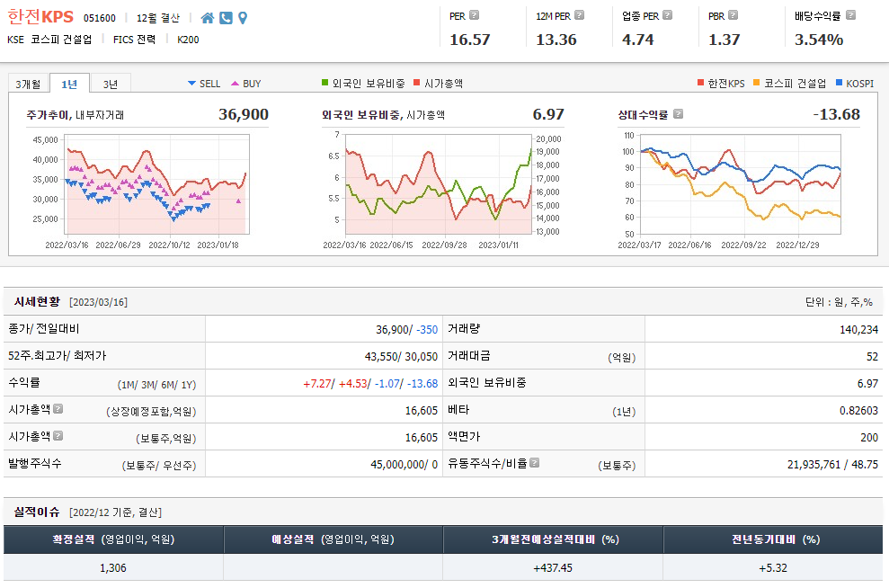The height and width of the screenshot is (588, 889).
Task: Click the FICS 전력 classification label
Action: (134, 40)
